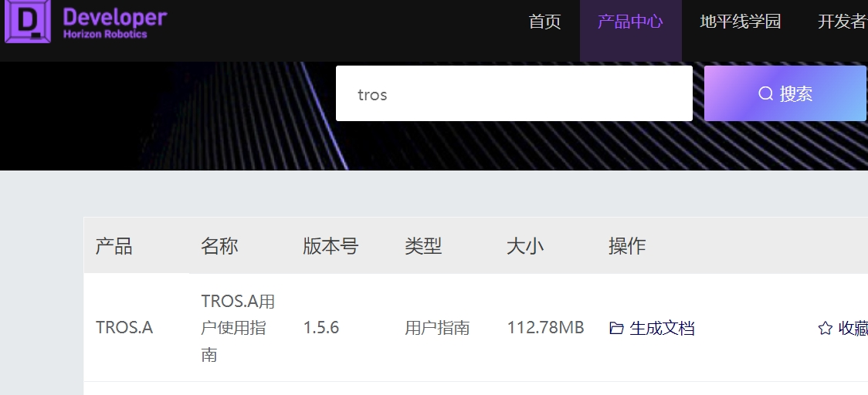868x395 pixels.
Task: Open the TROS.A用户使用指南 entry name
Action: coord(237,328)
